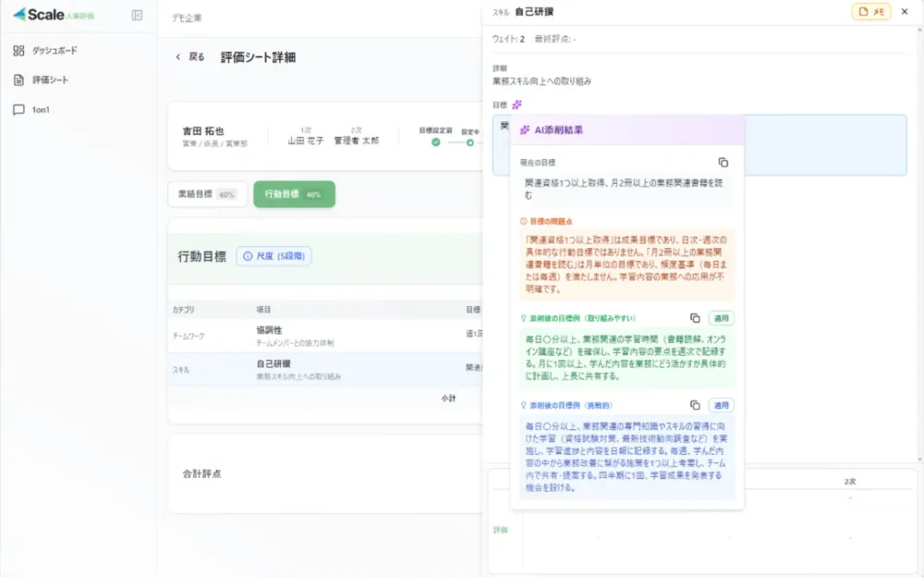Click the 合計評点 label
This screenshot has width=924, height=578.
[x=201, y=473]
